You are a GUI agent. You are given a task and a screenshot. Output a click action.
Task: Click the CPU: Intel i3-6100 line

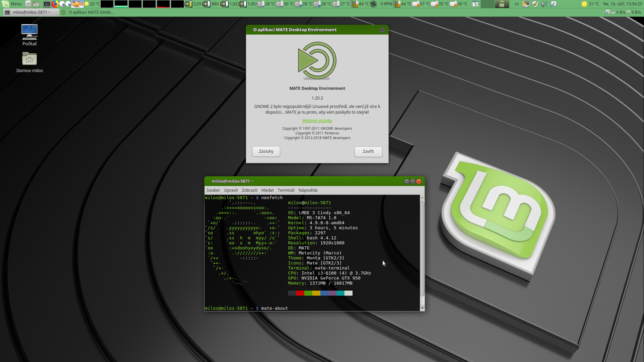pos(329,273)
